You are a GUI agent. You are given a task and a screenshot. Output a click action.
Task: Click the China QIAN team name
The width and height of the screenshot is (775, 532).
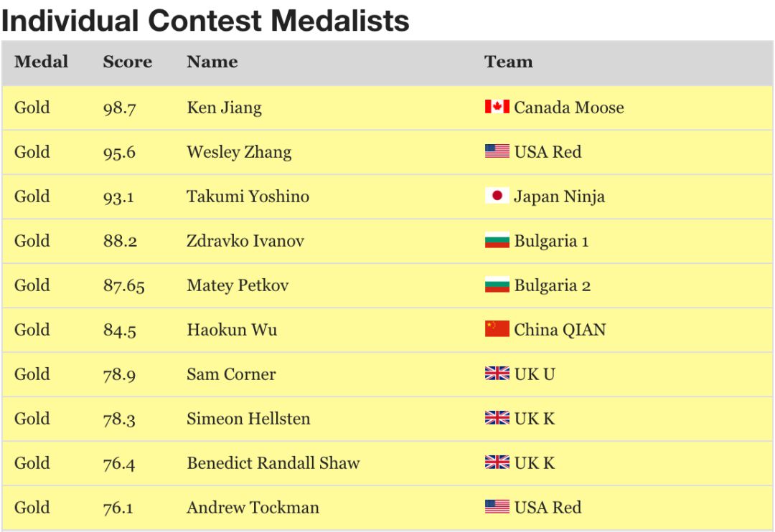560,330
